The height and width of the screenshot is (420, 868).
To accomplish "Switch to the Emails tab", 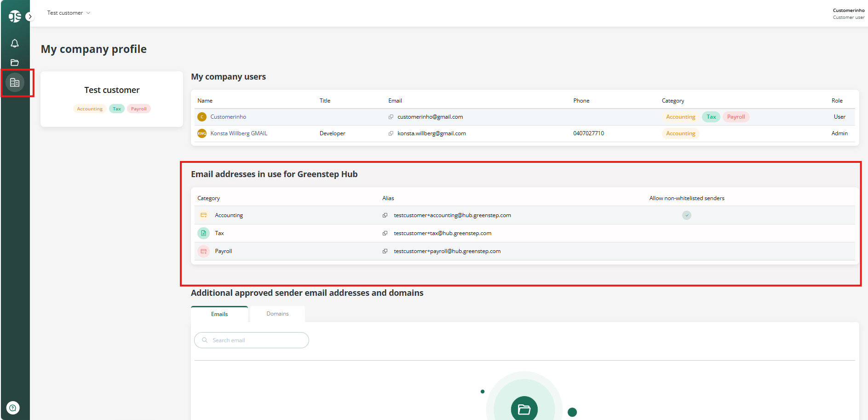I will [219, 314].
